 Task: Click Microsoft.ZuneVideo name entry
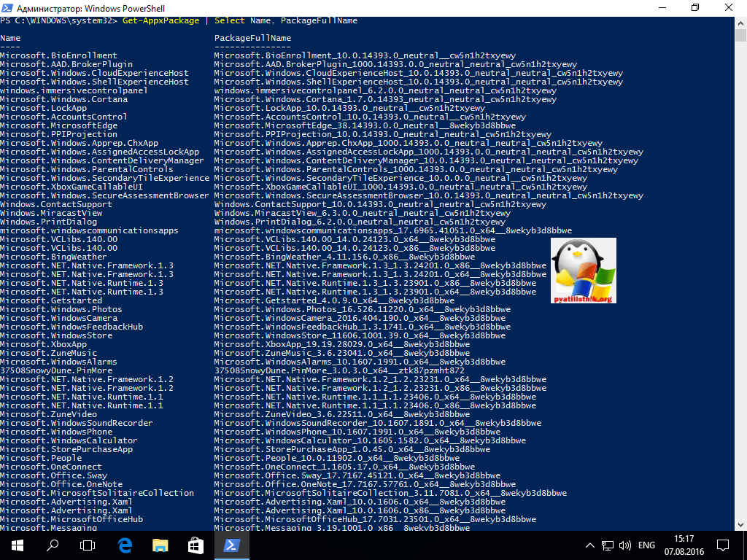[x=49, y=414]
